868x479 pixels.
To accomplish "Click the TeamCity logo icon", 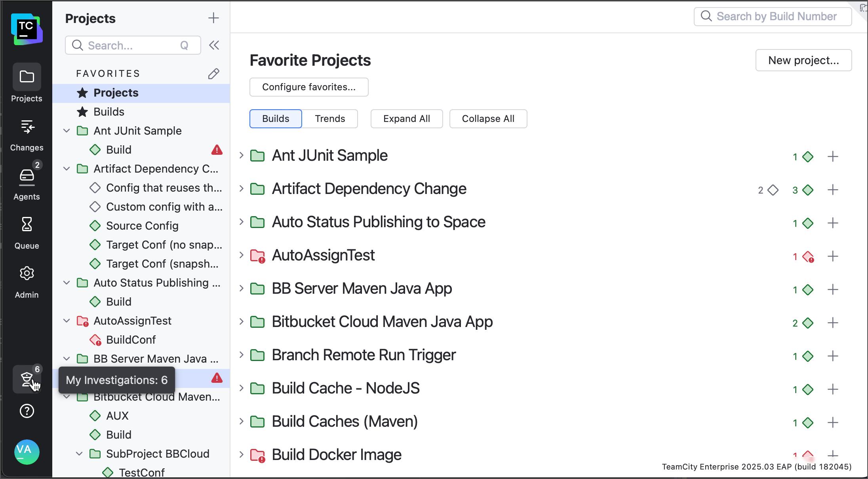I will (x=27, y=29).
